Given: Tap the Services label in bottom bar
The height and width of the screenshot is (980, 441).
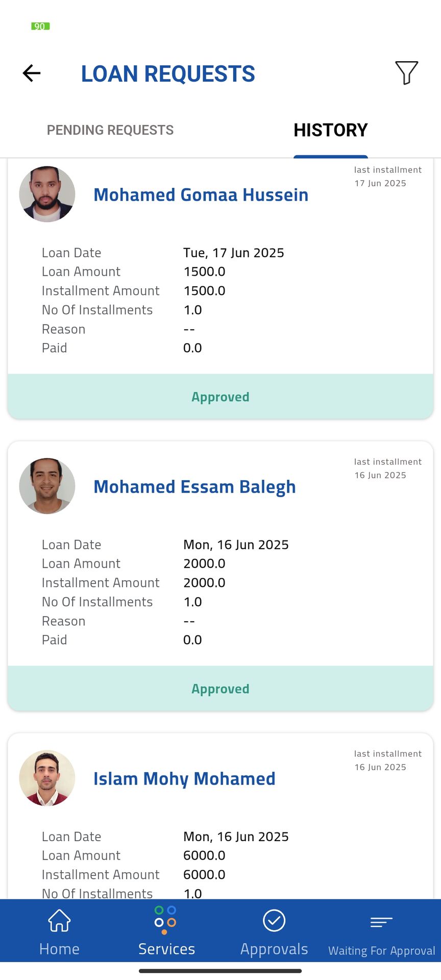Looking at the screenshot, I should coord(166,949).
